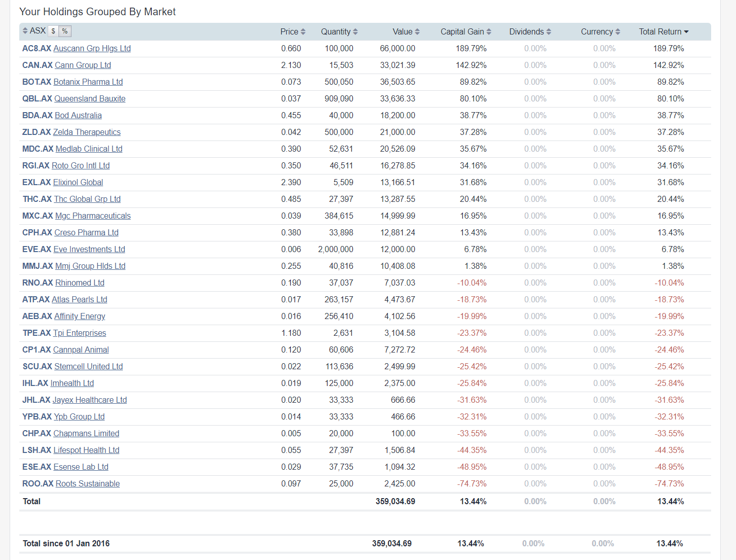This screenshot has width=736, height=560.
Task: Click the 66,000.00 value for Auscann
Action: pyautogui.click(x=397, y=48)
